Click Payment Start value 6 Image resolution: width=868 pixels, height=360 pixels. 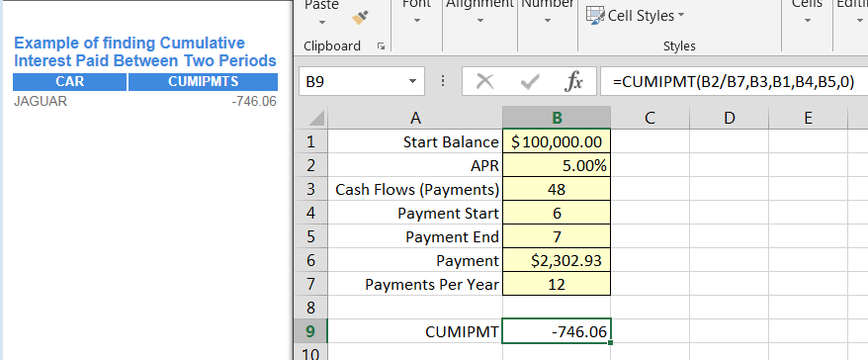point(557,213)
